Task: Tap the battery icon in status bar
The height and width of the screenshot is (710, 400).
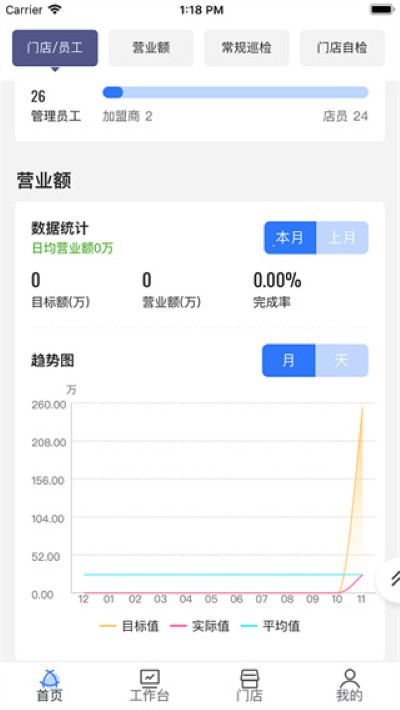Action: tap(381, 10)
